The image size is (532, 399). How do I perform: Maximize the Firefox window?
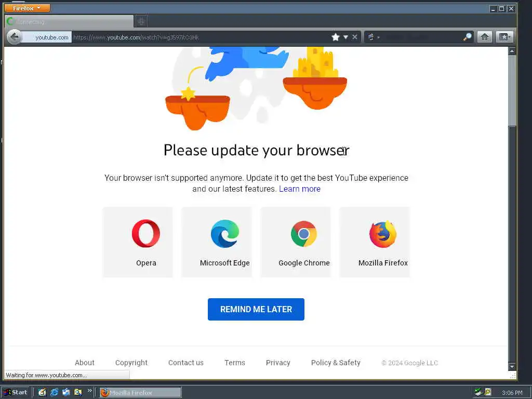501,9
